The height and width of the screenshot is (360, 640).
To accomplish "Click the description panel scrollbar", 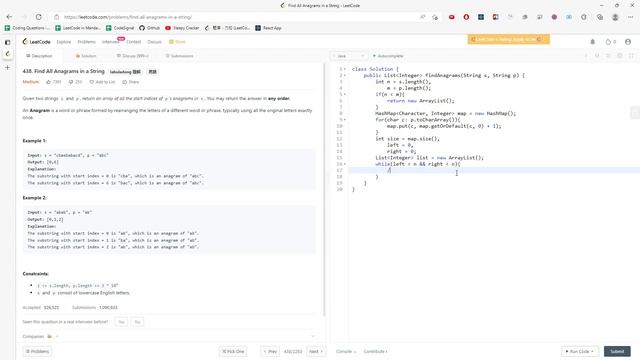I will [x=324, y=190].
